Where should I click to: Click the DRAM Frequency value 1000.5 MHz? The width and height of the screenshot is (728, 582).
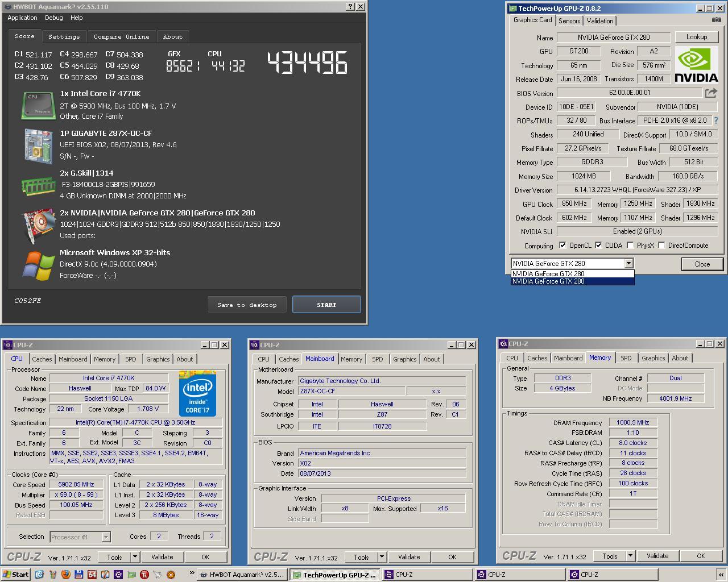[x=633, y=422]
